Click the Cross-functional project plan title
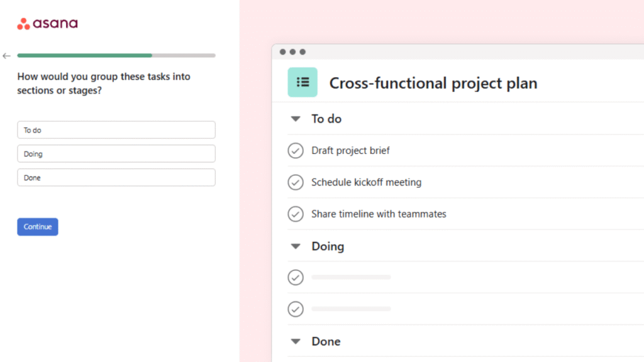This screenshot has width=644, height=362. click(x=433, y=82)
